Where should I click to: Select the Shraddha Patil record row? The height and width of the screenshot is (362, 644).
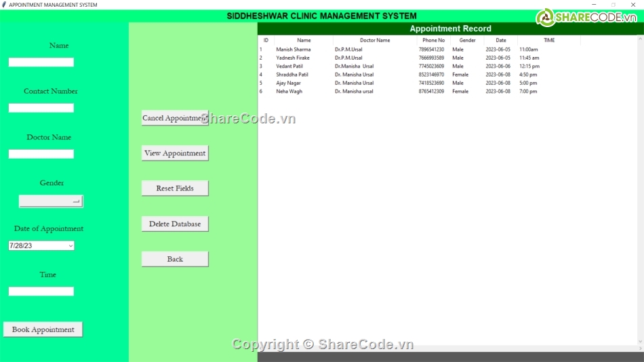pyautogui.click(x=291, y=75)
